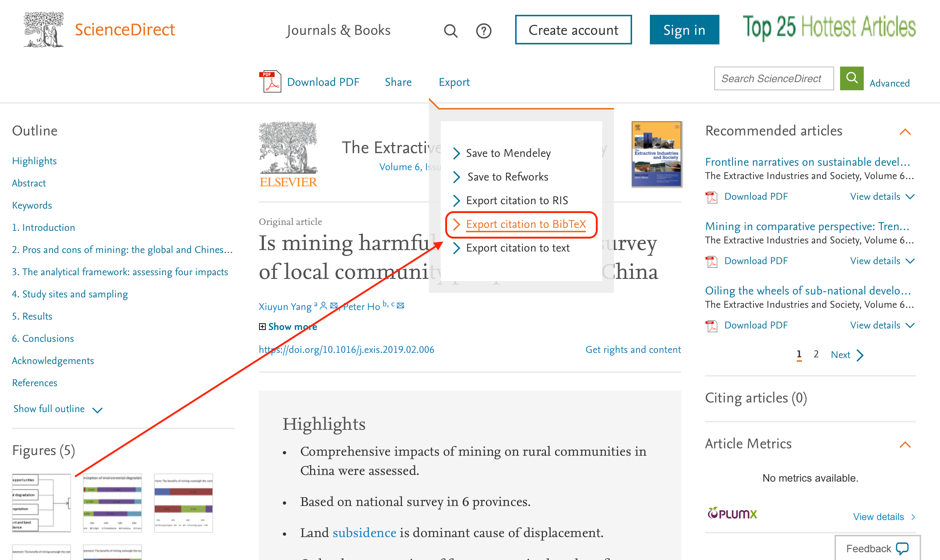Screen dimensions: 940x560
Task: Click the subsidence keyword link
Action: click(x=364, y=533)
